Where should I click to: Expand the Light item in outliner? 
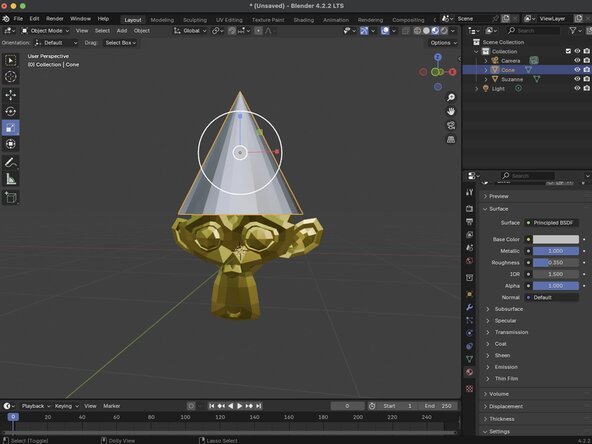476,89
